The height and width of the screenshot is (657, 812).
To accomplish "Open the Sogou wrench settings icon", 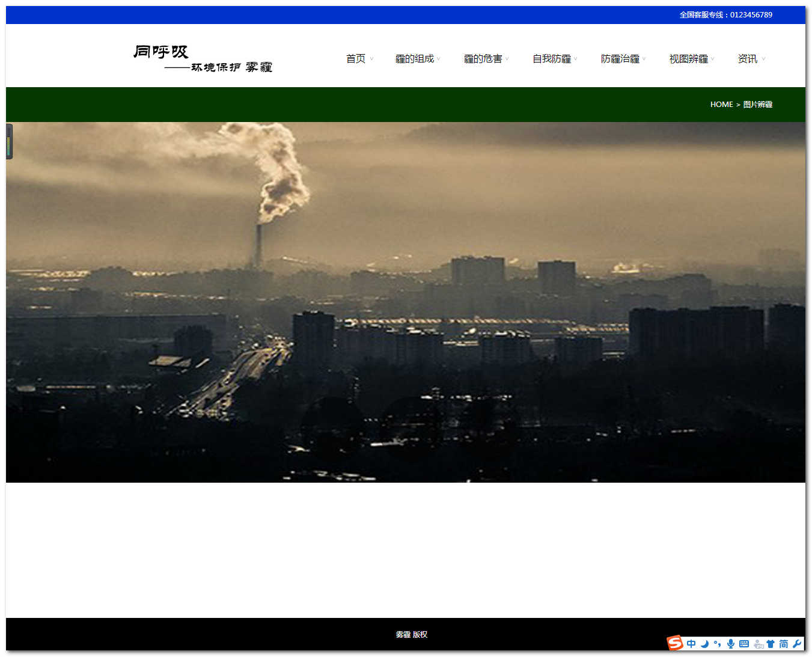I will pos(797,644).
